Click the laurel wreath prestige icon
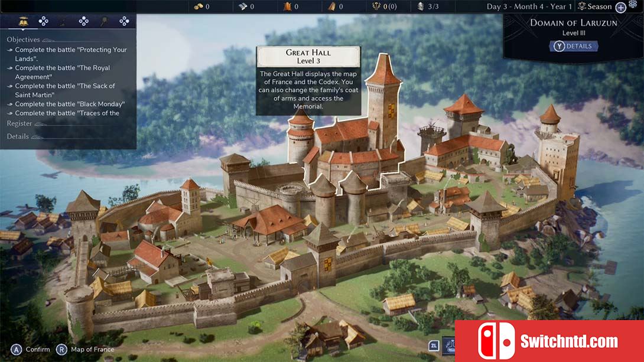This screenshot has width=644, height=362. (376, 6)
